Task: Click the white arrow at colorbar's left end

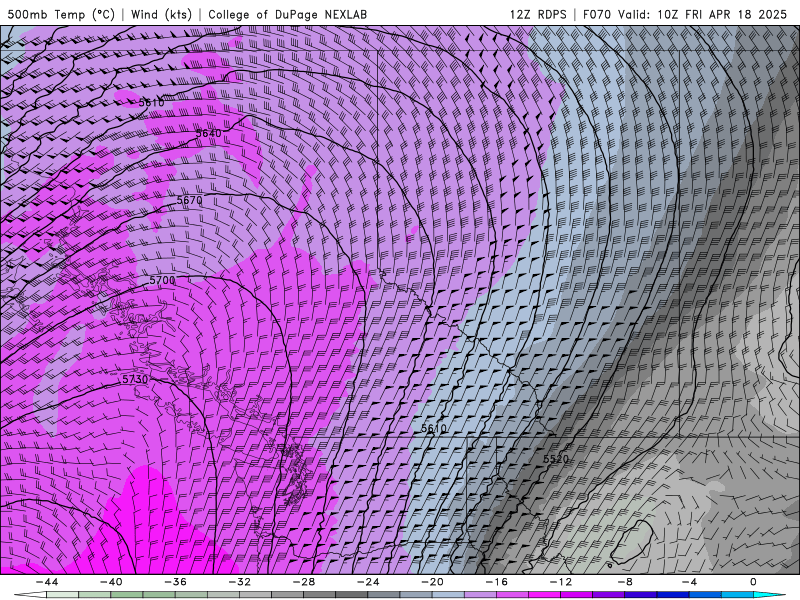Action: coord(30,595)
